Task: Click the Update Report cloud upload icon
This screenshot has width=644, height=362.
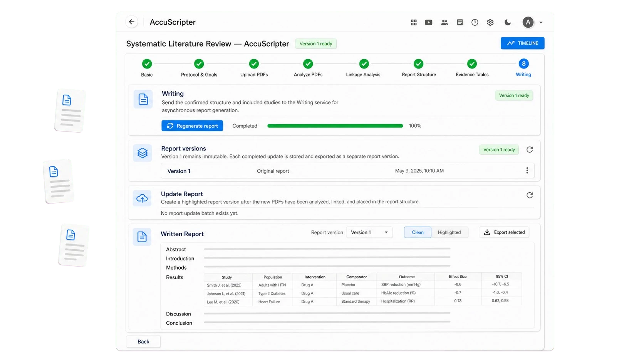Action: coord(142,198)
